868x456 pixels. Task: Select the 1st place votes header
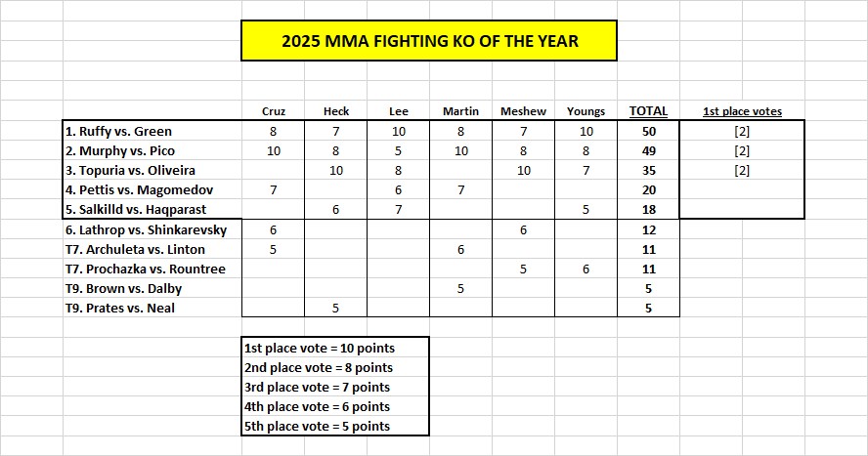742,111
